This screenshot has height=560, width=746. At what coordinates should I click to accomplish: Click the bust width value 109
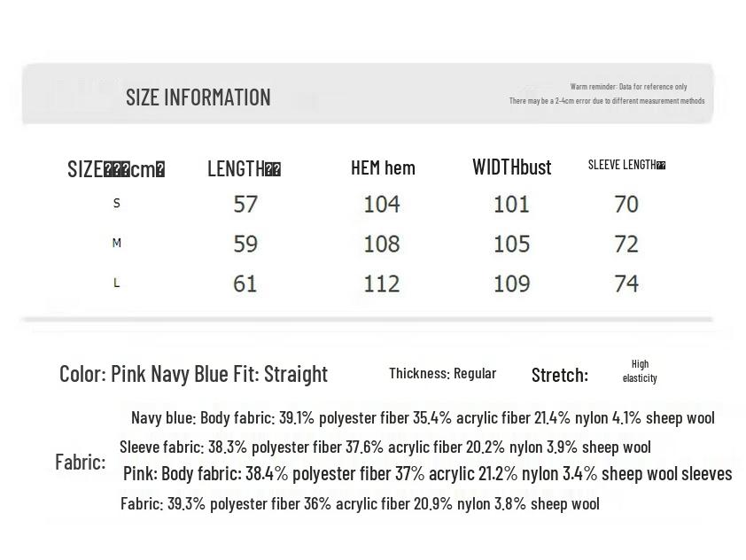point(511,284)
